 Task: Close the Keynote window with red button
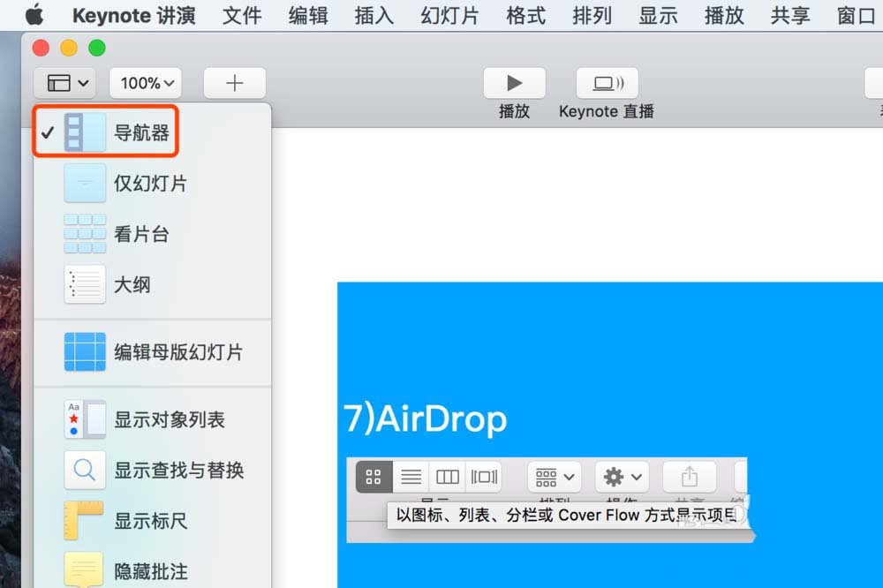click(x=41, y=48)
